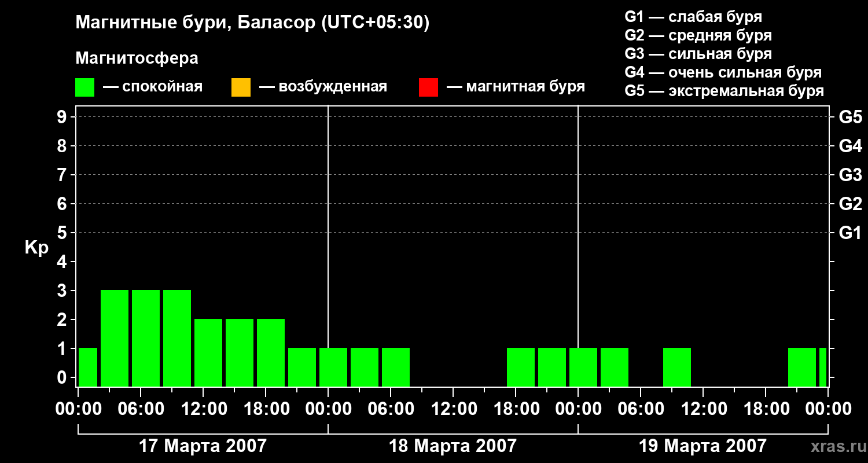The height and width of the screenshot is (463, 868).
Task: Click the isolated green bar near 09:00 on 19 Марта
Action: pos(677,367)
